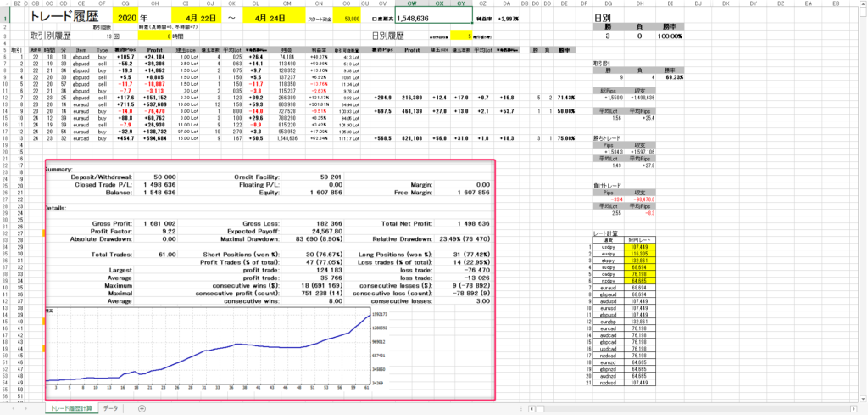868x415 pixels.
Task: Switch to the データ sheet tab
Action: [110, 408]
